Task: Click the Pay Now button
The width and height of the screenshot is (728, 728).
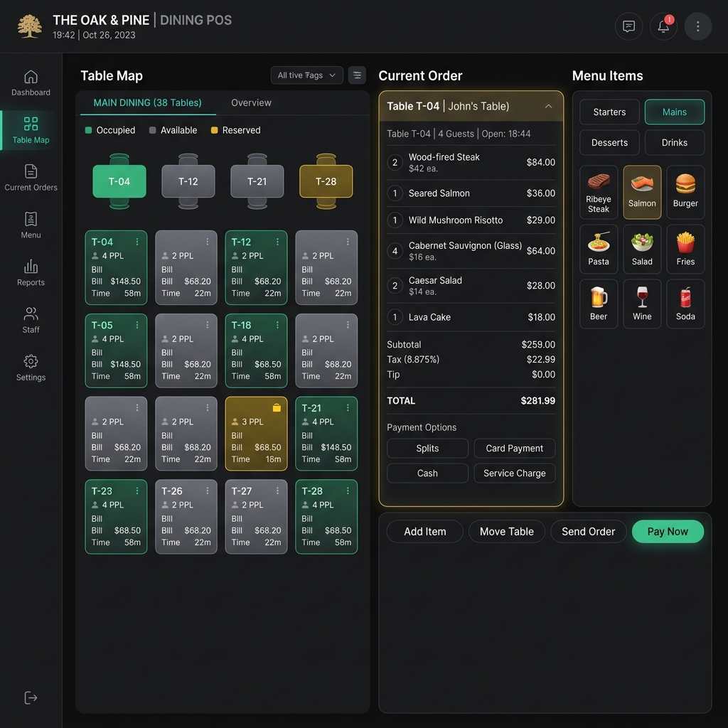Action: coord(667,532)
